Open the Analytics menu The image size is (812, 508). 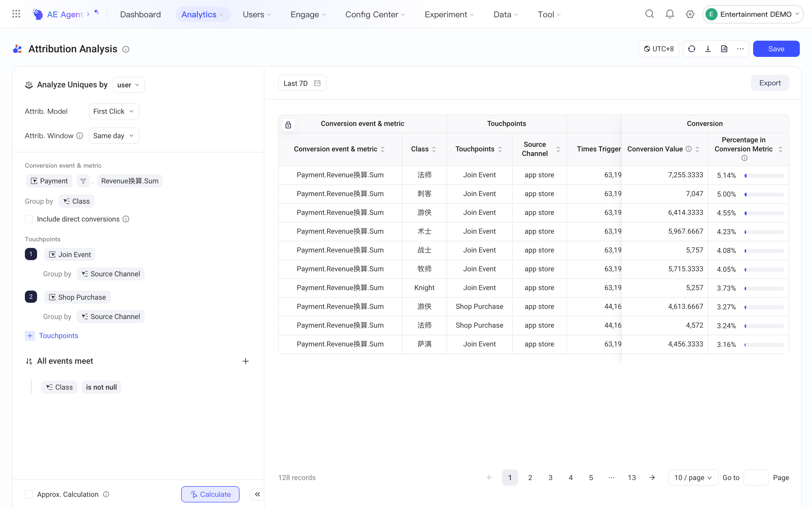[x=203, y=14]
